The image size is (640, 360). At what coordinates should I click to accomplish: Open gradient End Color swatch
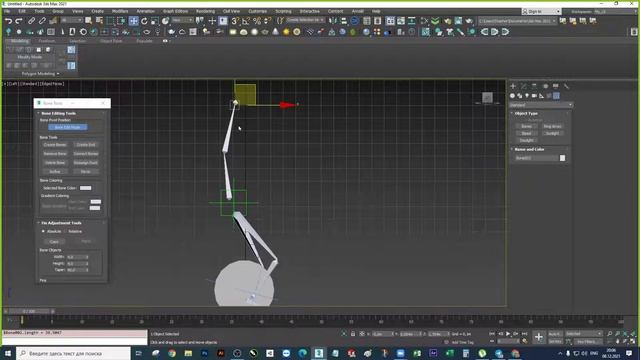95,208
